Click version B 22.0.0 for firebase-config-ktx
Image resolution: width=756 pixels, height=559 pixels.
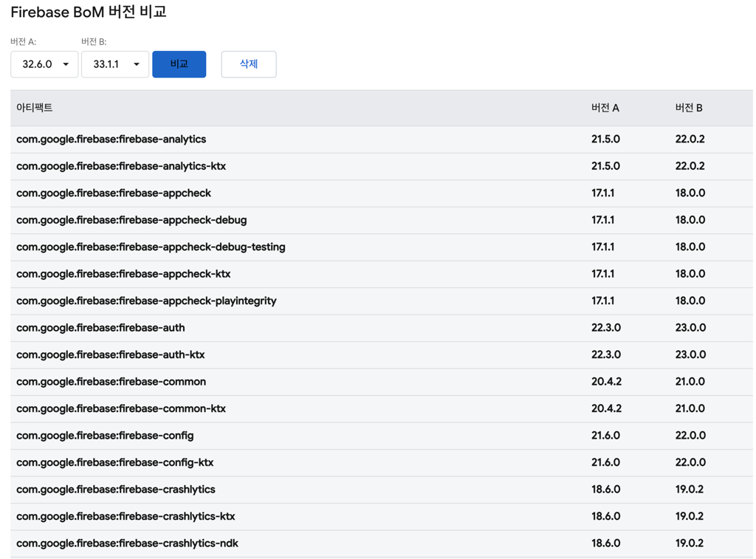(x=690, y=463)
